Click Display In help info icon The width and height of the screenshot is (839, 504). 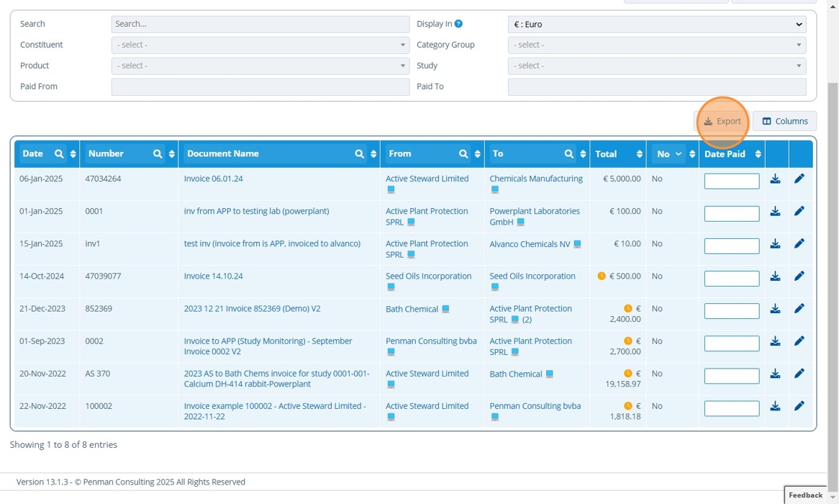pos(458,24)
